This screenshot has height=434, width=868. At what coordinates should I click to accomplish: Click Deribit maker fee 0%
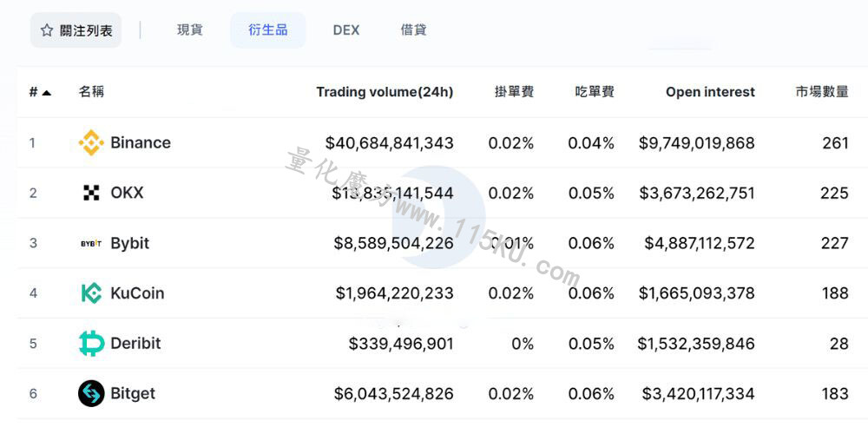(523, 344)
